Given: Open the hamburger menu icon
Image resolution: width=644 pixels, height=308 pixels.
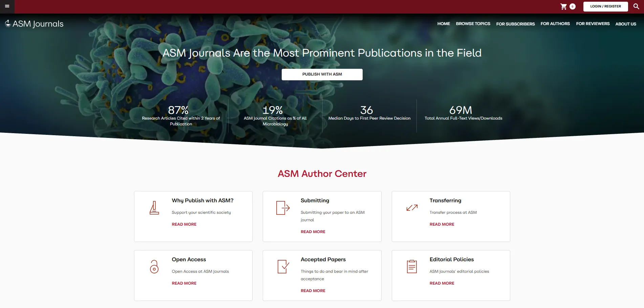Looking at the screenshot, I should (x=7, y=6).
